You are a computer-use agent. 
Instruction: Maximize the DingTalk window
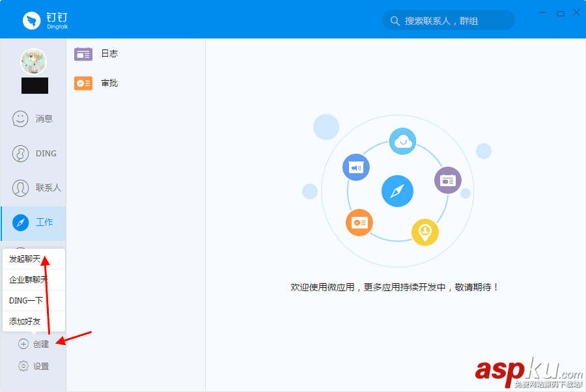coord(560,14)
